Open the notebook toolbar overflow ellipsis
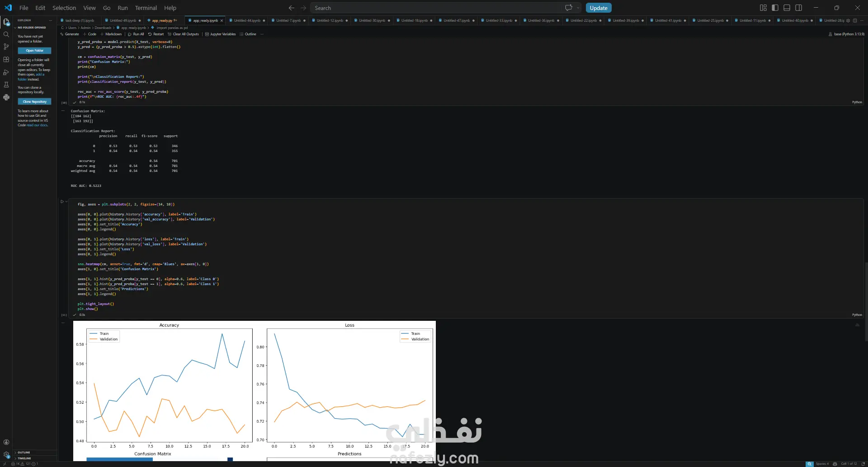The width and height of the screenshot is (868, 467). (262, 34)
